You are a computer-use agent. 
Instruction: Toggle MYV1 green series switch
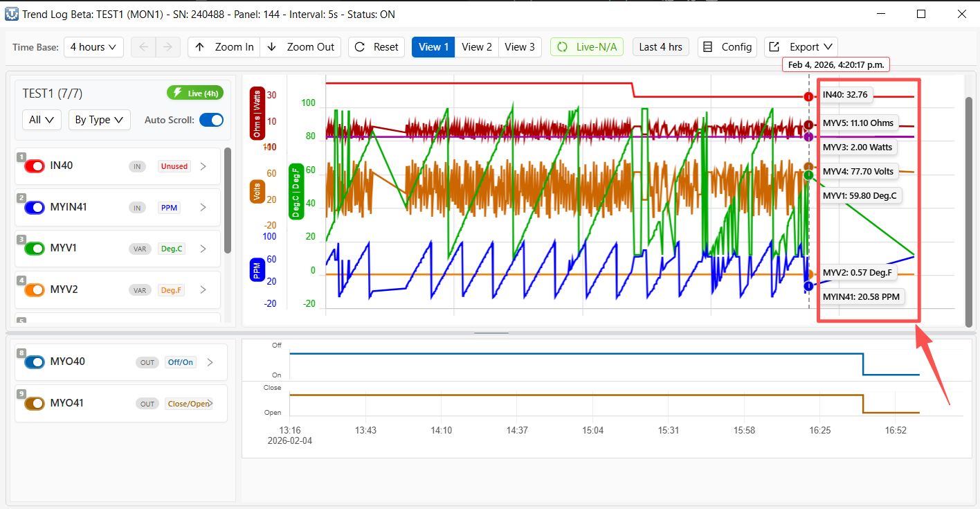click(35, 249)
